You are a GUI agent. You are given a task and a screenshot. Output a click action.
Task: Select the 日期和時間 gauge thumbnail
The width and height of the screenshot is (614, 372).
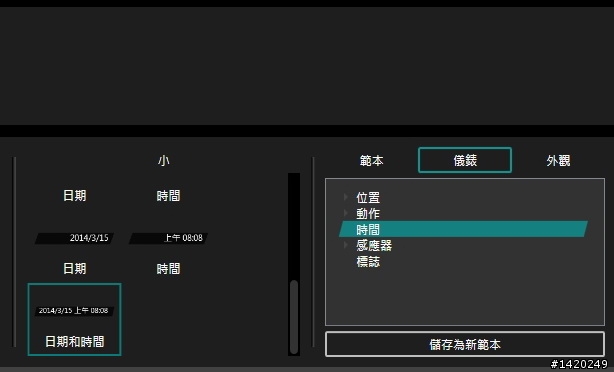click(x=74, y=319)
